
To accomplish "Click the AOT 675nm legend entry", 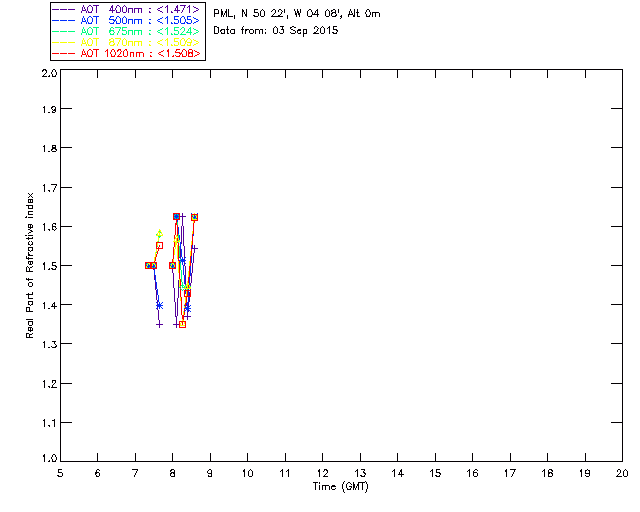I will pyautogui.click(x=126, y=31).
